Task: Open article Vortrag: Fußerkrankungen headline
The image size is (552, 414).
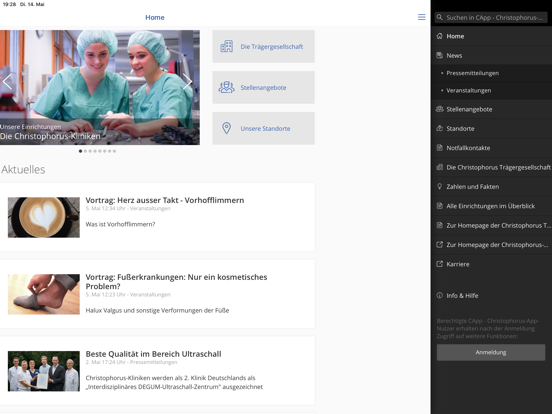Action: coord(176,282)
